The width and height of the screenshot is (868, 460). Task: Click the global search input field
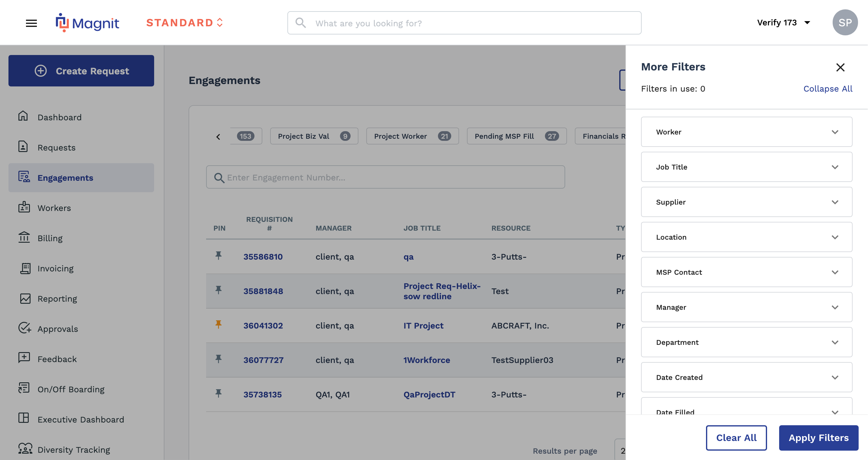[464, 23]
